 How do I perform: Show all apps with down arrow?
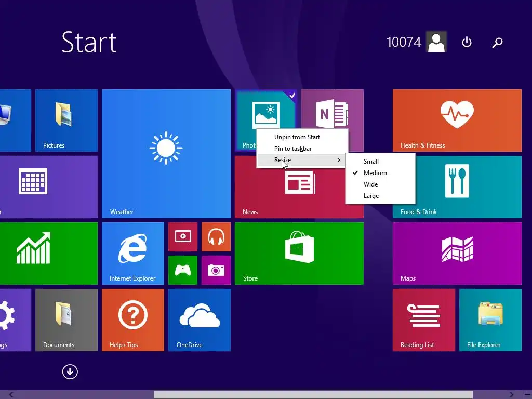click(x=70, y=371)
